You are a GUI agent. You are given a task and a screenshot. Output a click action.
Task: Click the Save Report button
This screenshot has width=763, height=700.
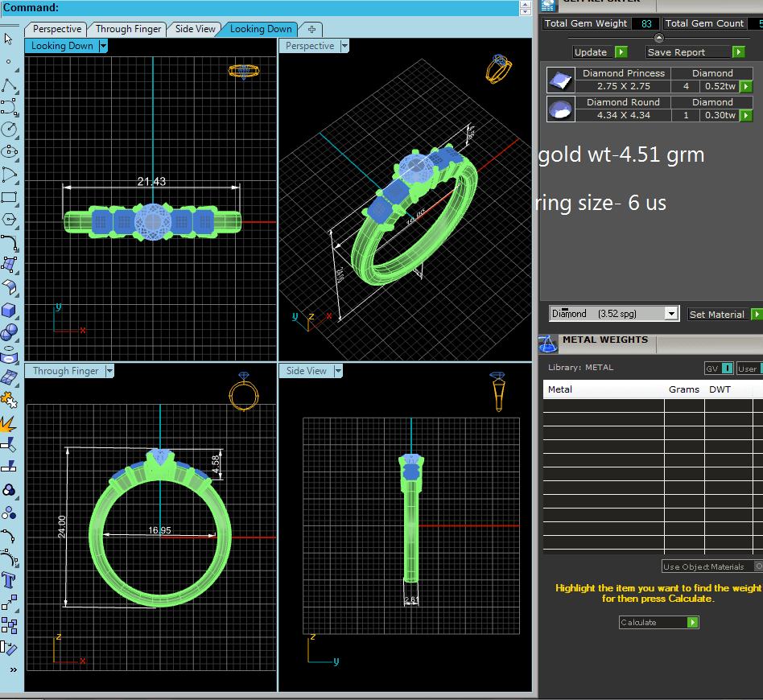[695, 52]
